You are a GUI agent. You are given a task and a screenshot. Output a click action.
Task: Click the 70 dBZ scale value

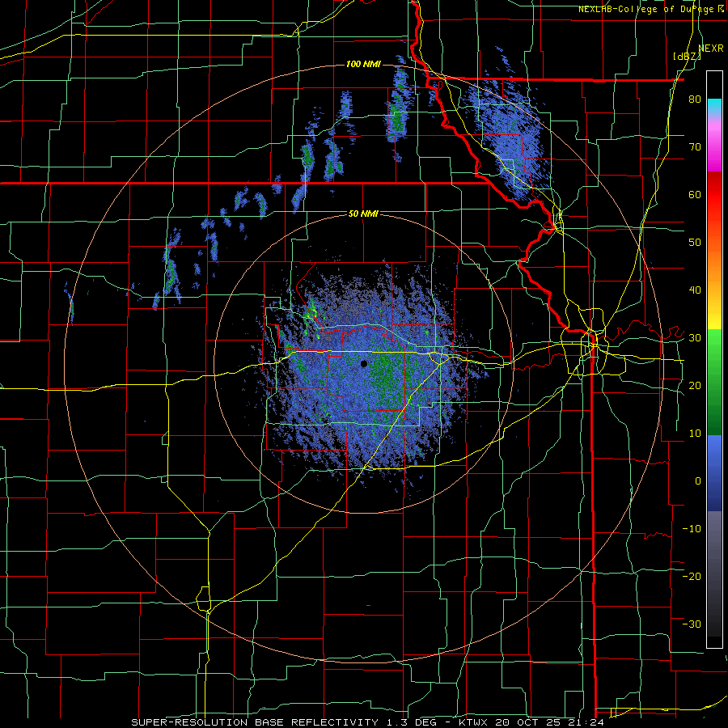(695, 147)
